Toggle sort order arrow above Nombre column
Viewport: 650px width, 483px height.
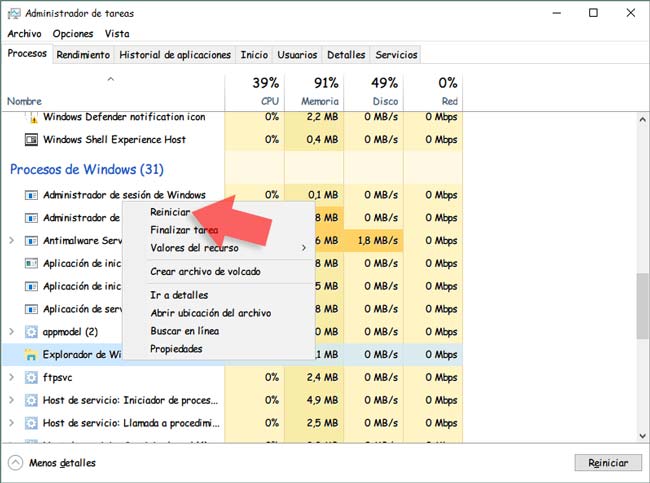[x=111, y=79]
